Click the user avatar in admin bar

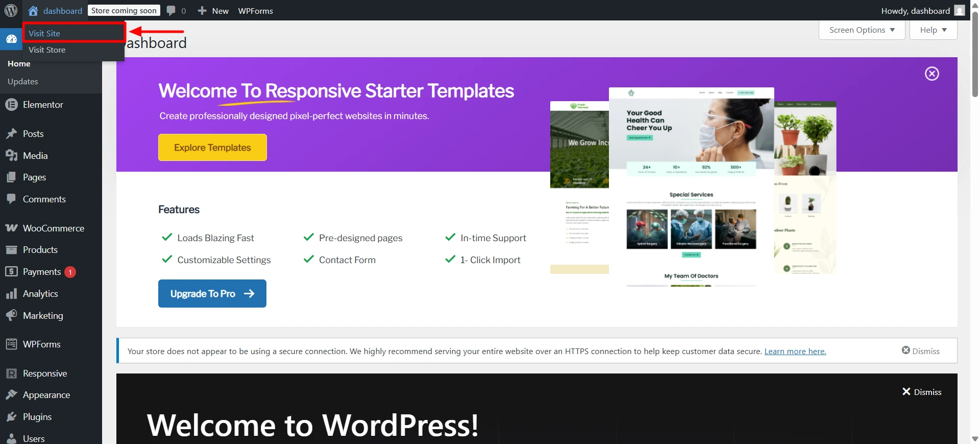point(960,11)
